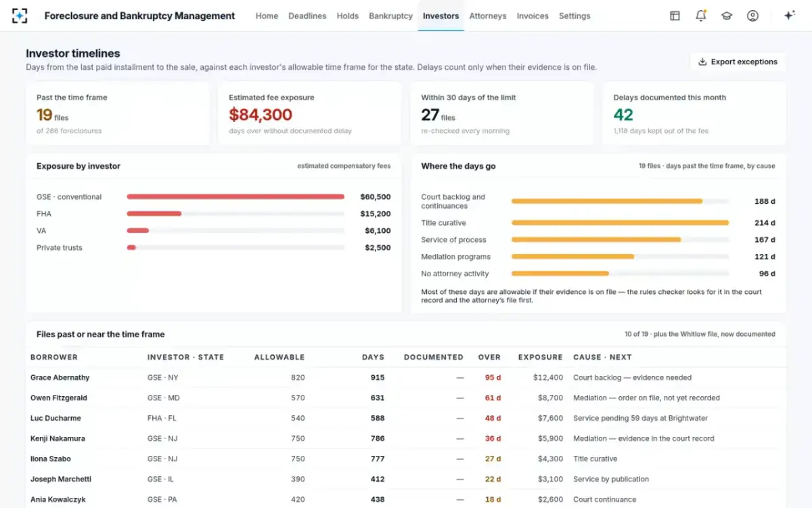
Task: Go to the Invoices tab
Action: [x=533, y=16]
